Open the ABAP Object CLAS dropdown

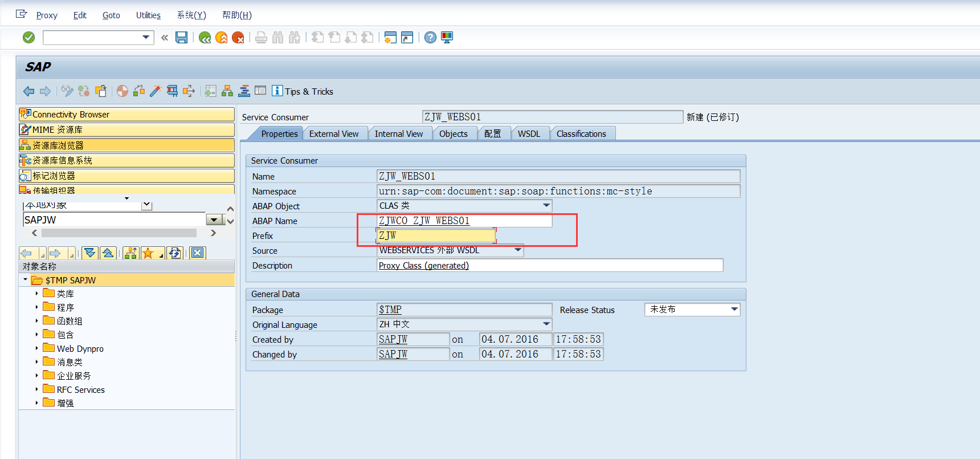546,205
